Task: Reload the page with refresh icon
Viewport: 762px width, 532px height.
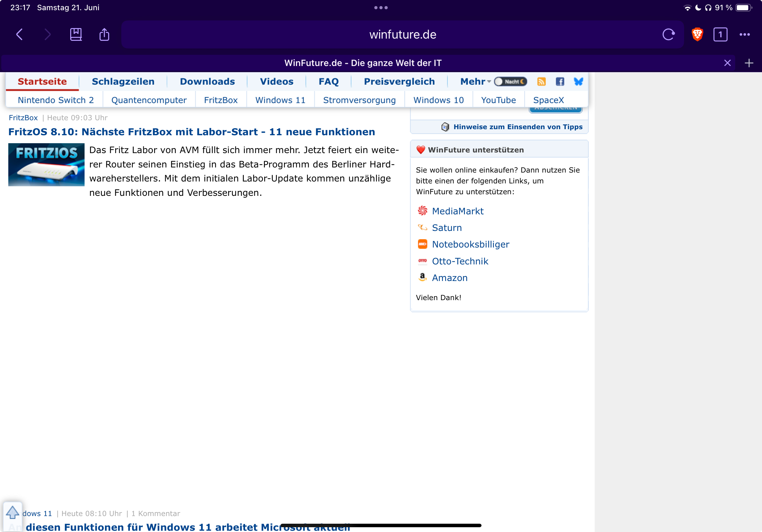Action: [669, 34]
